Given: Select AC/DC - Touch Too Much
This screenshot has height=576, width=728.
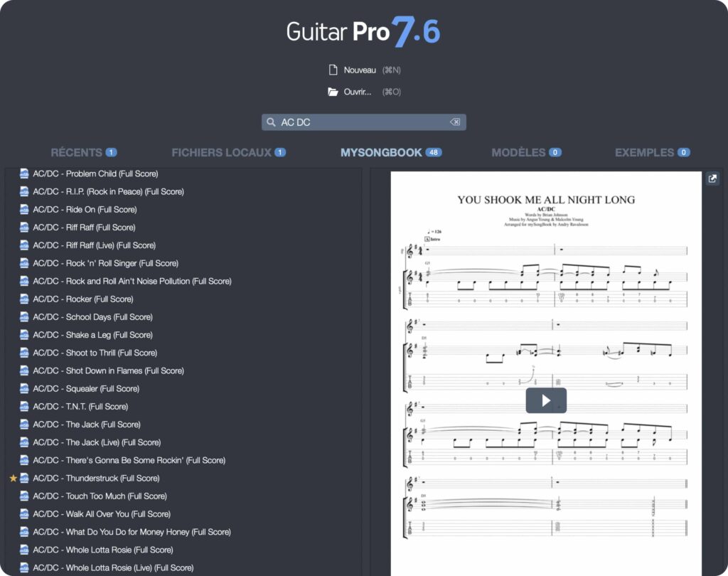Looking at the screenshot, I should tap(100, 496).
